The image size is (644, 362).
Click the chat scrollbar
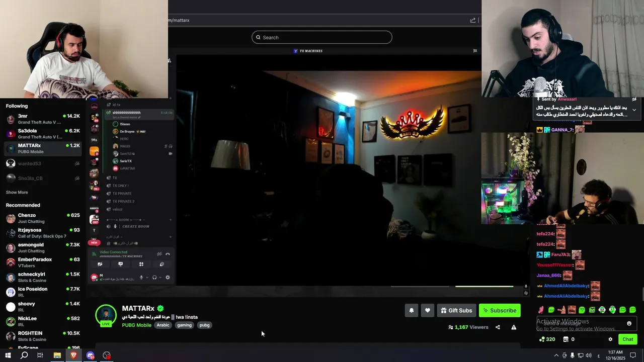coord(642,293)
